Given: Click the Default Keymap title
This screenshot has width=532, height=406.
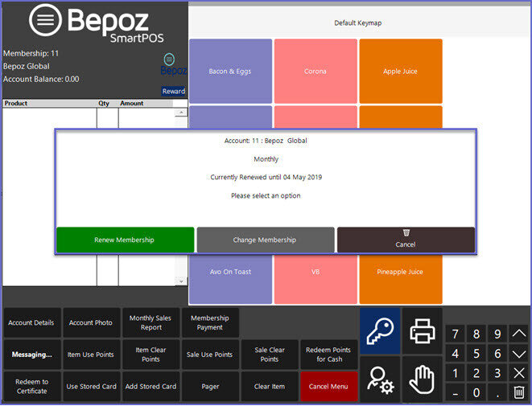Looking at the screenshot, I should point(358,23).
